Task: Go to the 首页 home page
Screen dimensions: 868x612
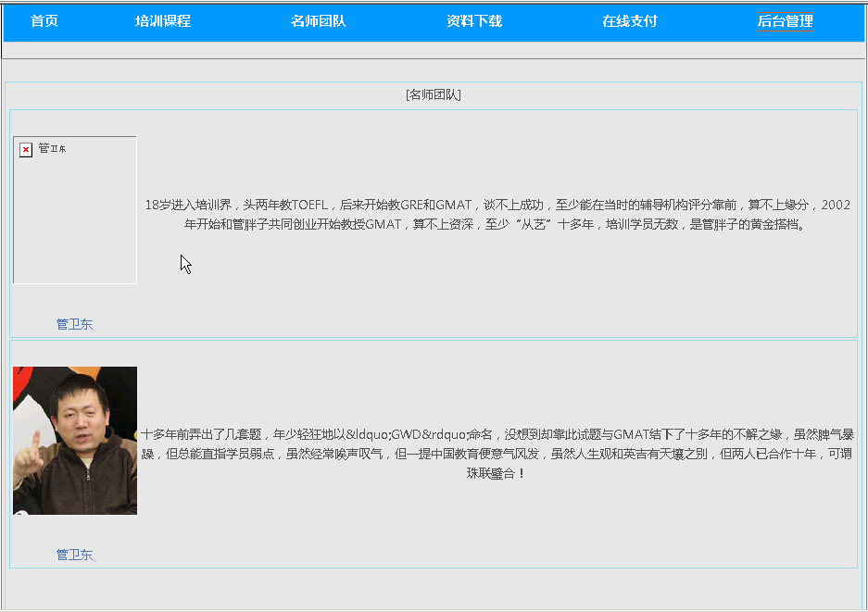Action: (44, 21)
